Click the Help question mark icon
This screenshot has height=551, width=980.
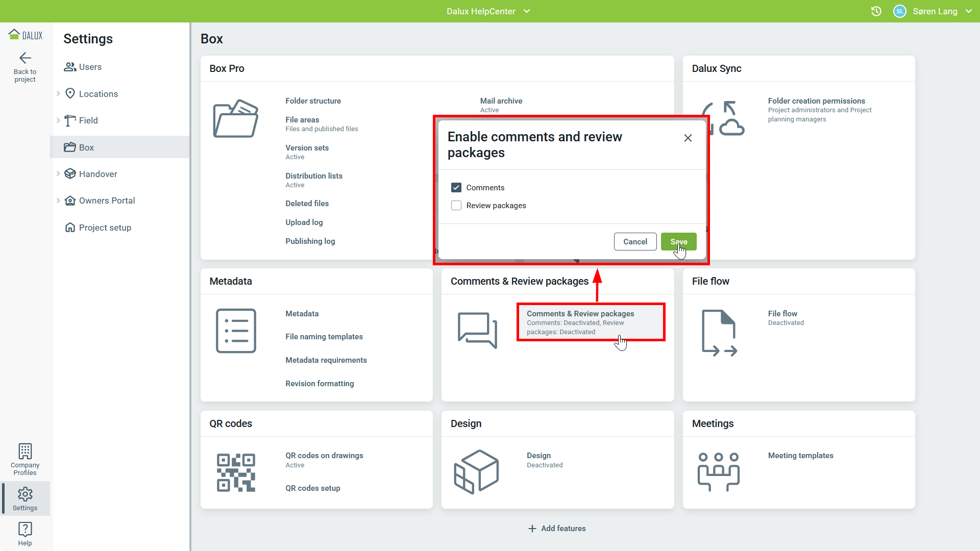25,529
